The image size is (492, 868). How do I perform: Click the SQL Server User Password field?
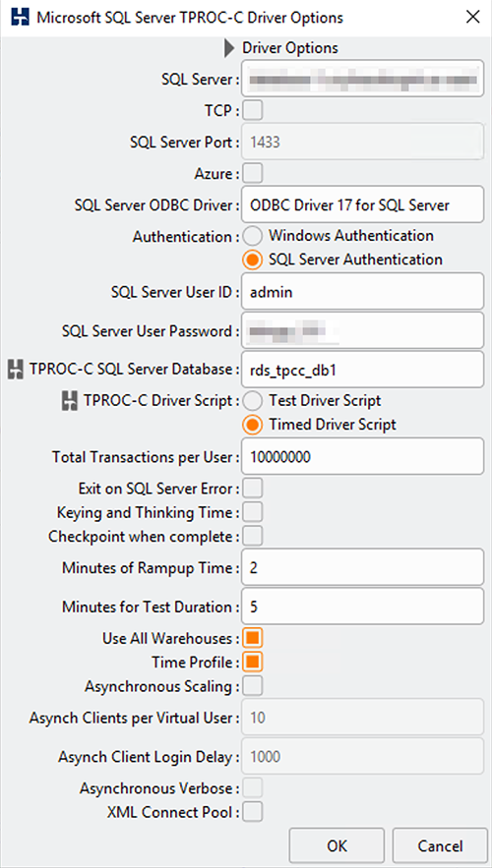point(362,330)
